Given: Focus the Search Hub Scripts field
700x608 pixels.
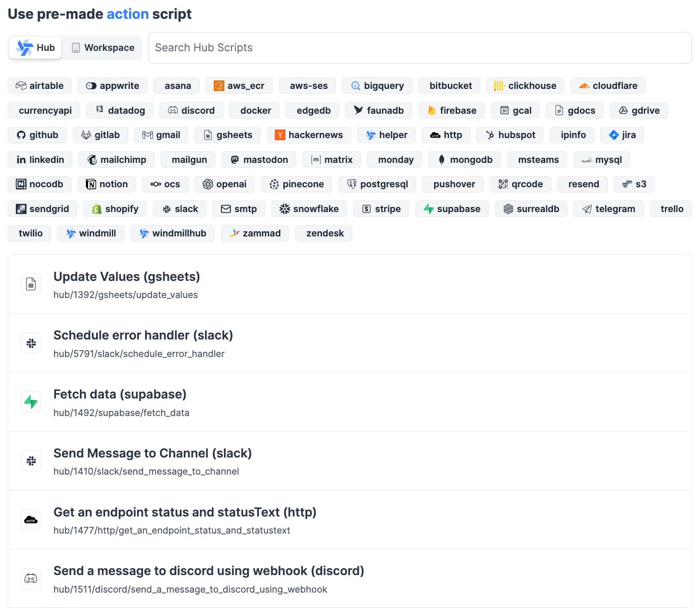Looking at the screenshot, I should point(420,48).
